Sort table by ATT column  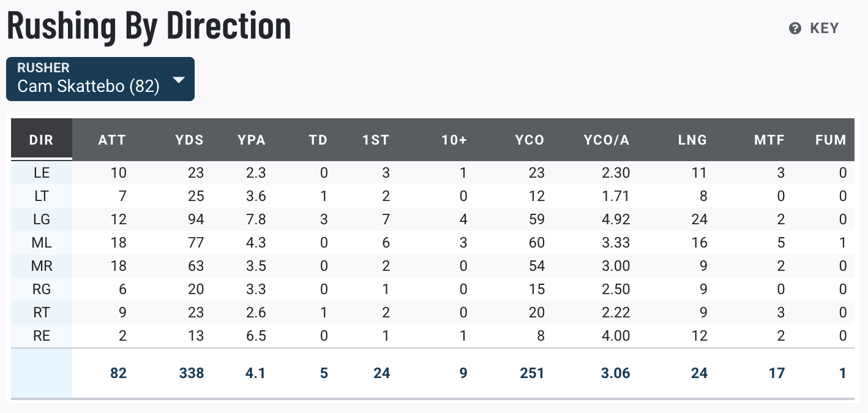(112, 140)
